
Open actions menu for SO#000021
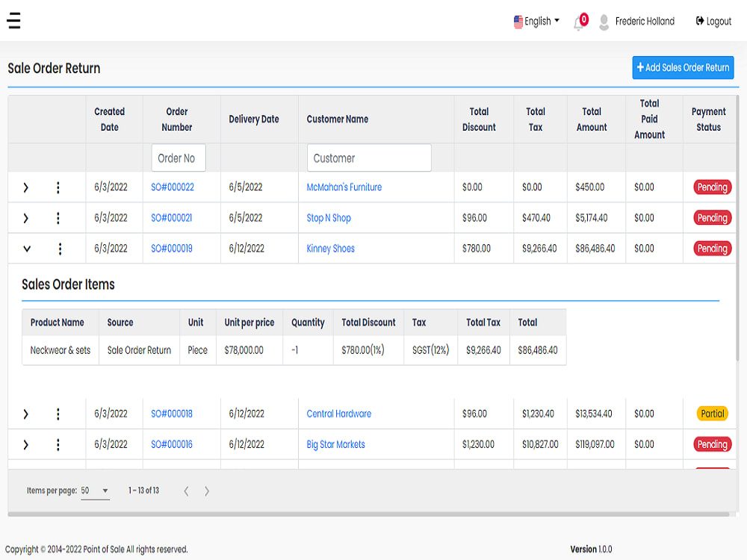pos(58,218)
